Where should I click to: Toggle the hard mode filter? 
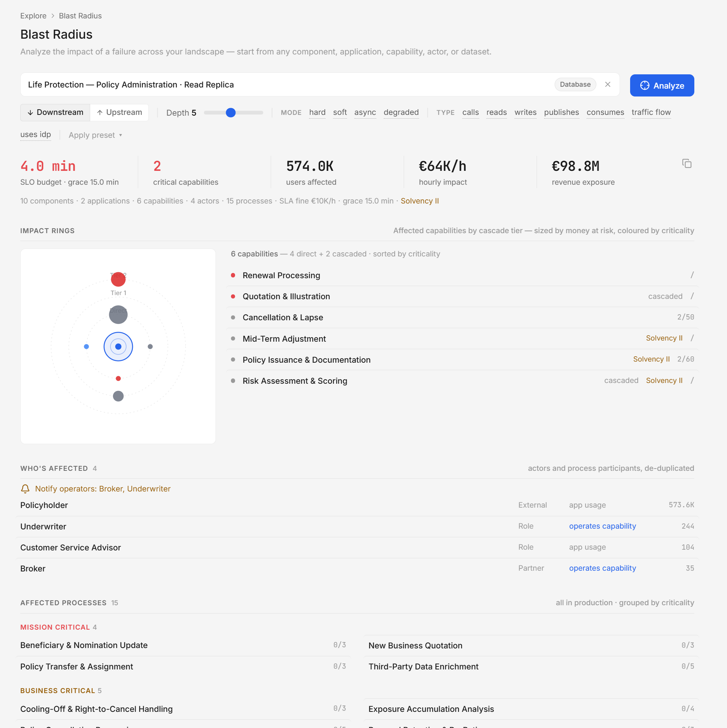(317, 112)
